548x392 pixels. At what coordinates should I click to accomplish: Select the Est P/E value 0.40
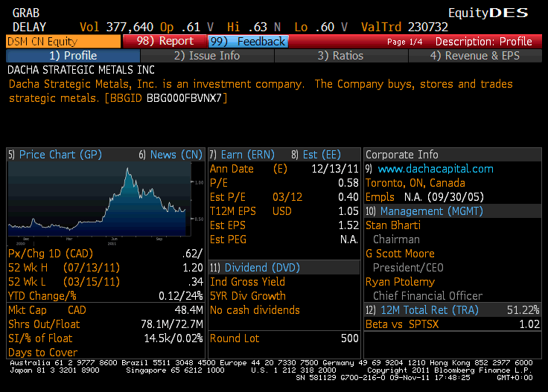[348, 197]
